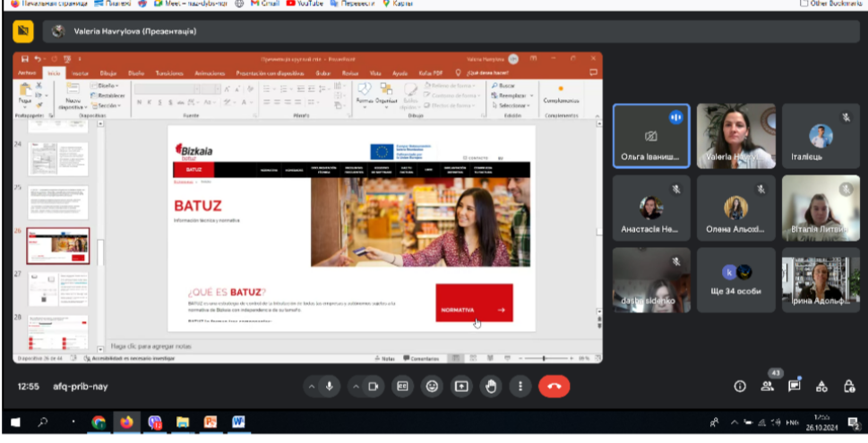Open camera video settings chevron
The image size is (868, 443).
pos(356,387)
